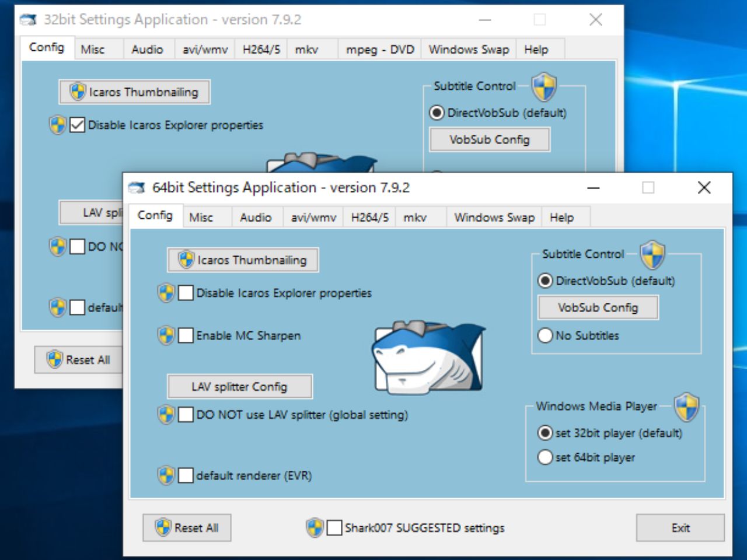Check the Enable MC Sharpen checkbox
This screenshot has width=747, height=560.
(186, 335)
